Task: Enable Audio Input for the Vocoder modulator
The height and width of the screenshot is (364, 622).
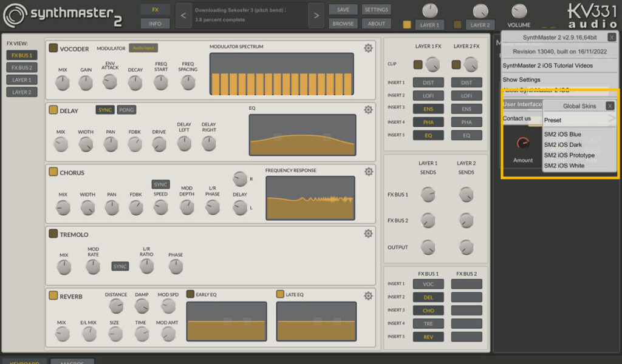Action: point(144,49)
